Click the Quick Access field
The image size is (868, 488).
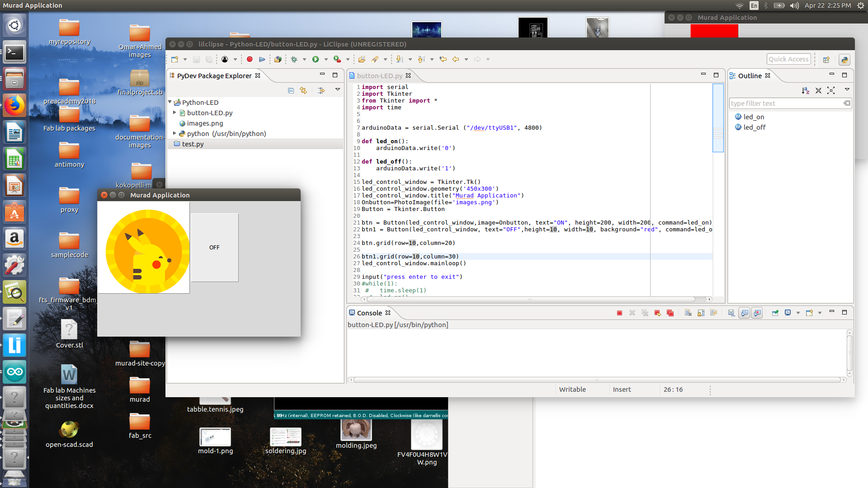coord(788,59)
